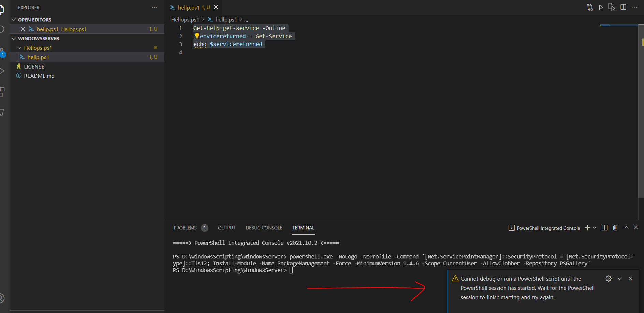644x313 pixels.
Task: Switch to the OUTPUT tab
Action: coord(226,227)
